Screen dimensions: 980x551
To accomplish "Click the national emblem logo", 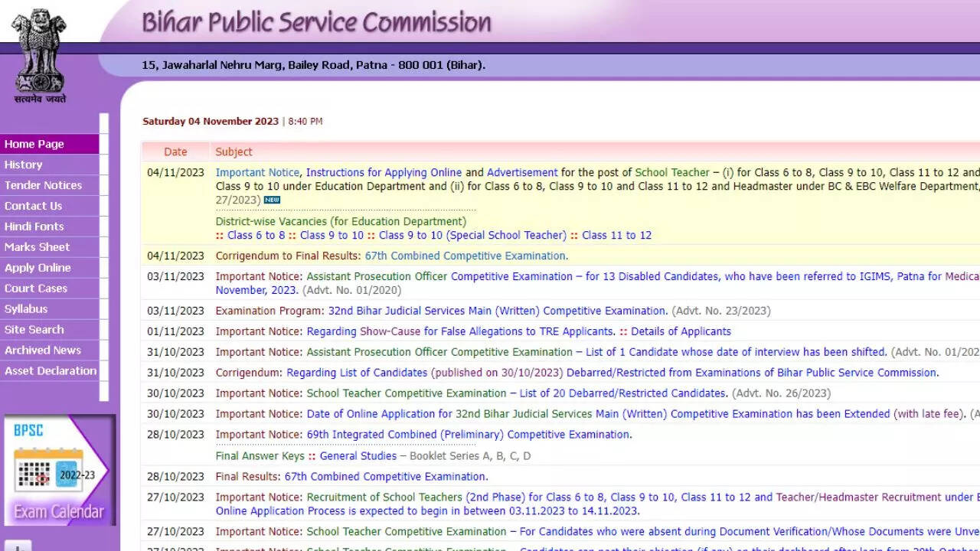I will point(40,55).
